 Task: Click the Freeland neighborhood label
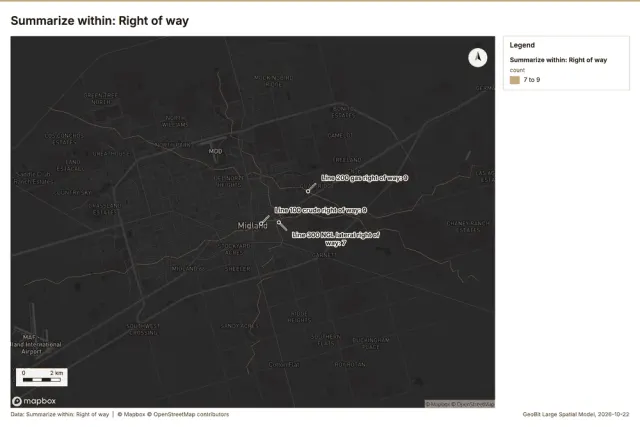point(347,160)
